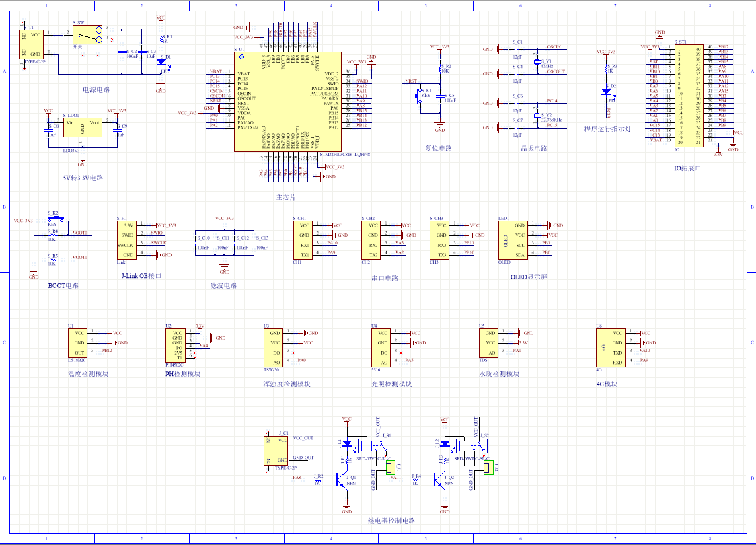Select the relay indicator LED J_L2
The width and height of the screenshot is (756, 545).
click(x=445, y=443)
